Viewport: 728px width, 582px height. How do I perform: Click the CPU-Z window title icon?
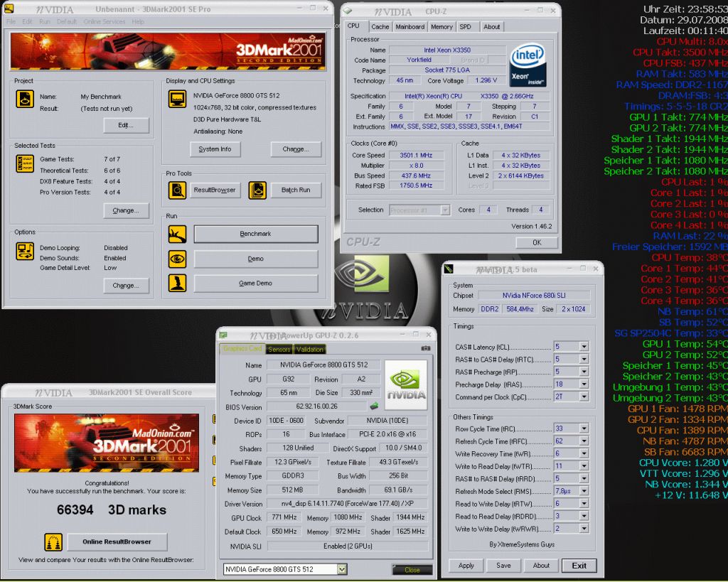pos(347,10)
